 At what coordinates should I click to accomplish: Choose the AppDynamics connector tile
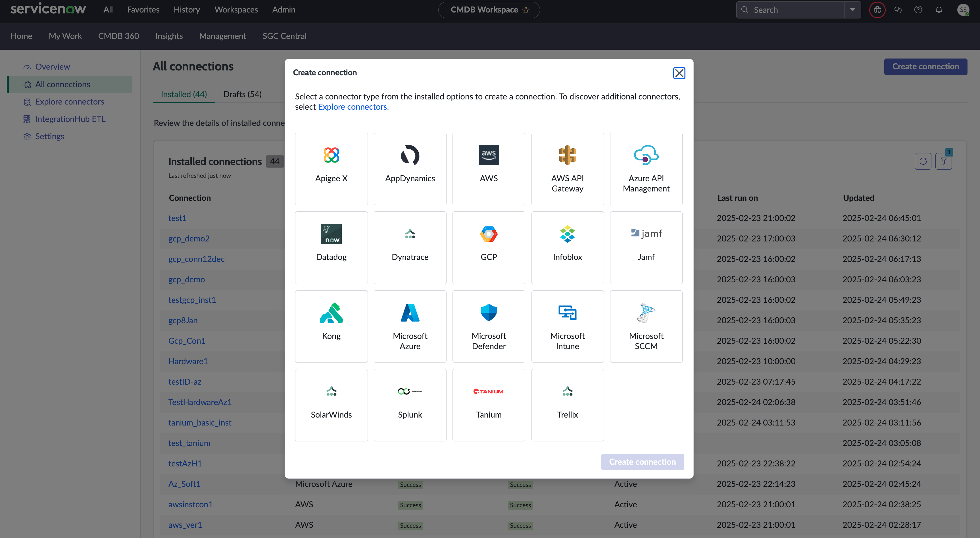pyautogui.click(x=410, y=168)
